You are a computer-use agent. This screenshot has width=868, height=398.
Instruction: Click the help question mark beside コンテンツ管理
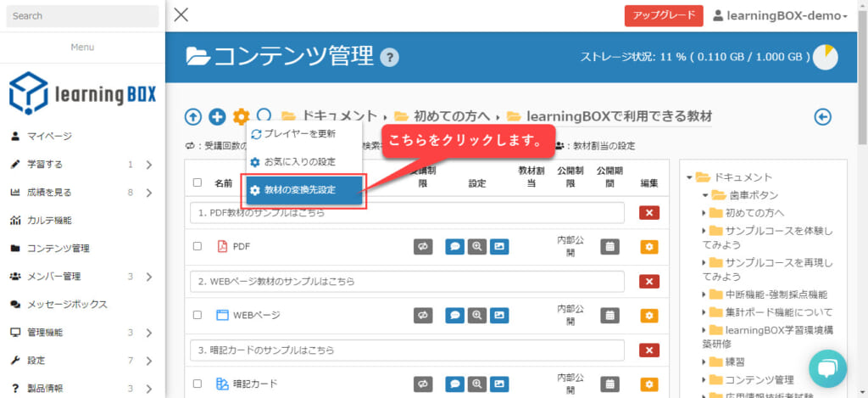tap(390, 58)
